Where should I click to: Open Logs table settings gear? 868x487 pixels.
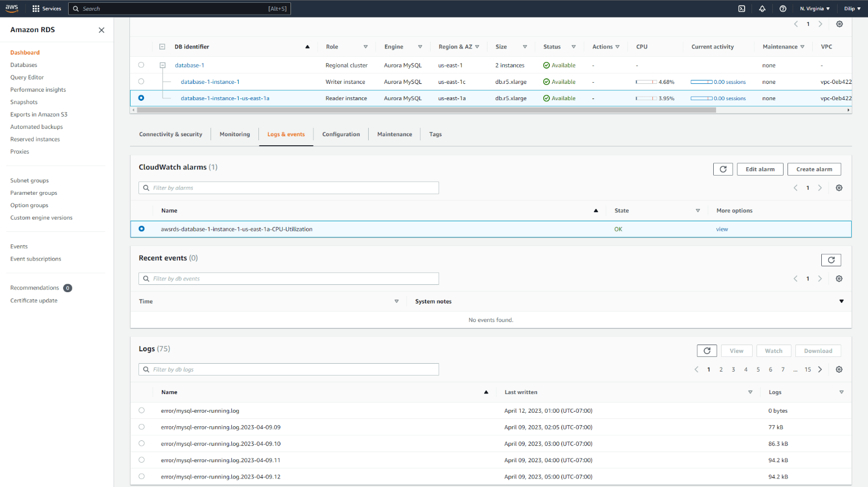(839, 369)
